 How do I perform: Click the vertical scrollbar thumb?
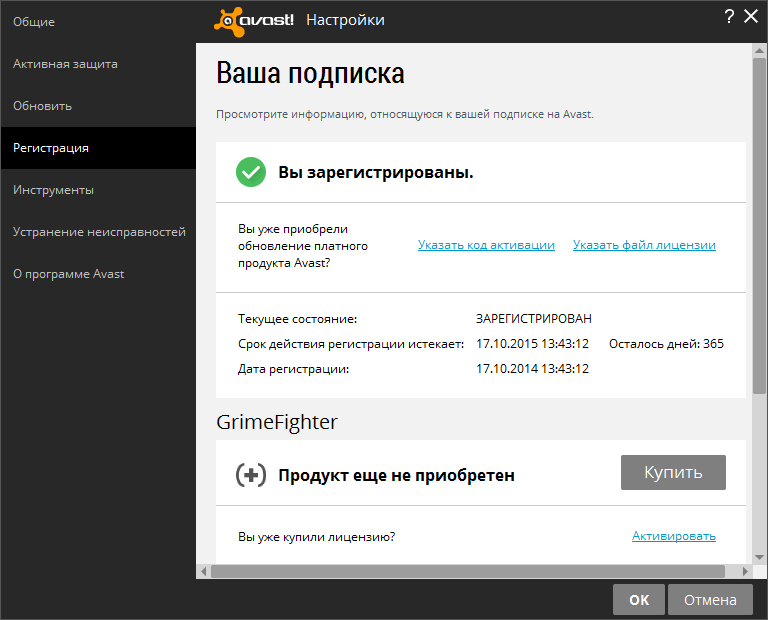(759, 225)
